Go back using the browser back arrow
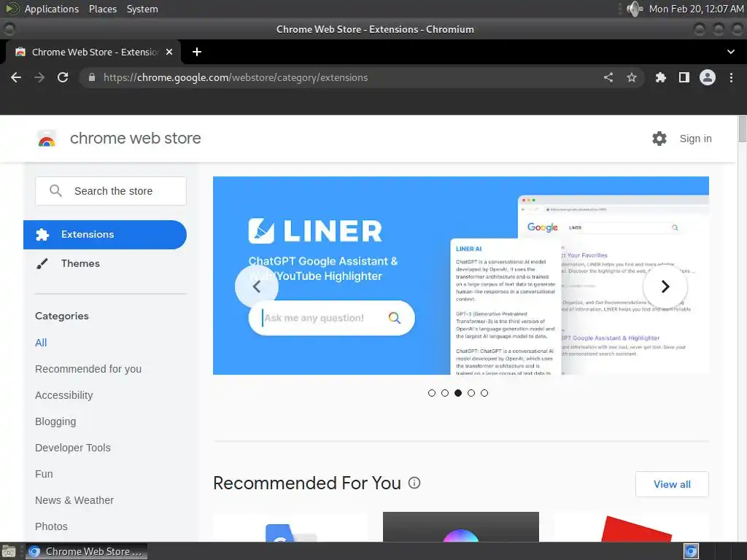The height and width of the screenshot is (560, 747). 16,77
